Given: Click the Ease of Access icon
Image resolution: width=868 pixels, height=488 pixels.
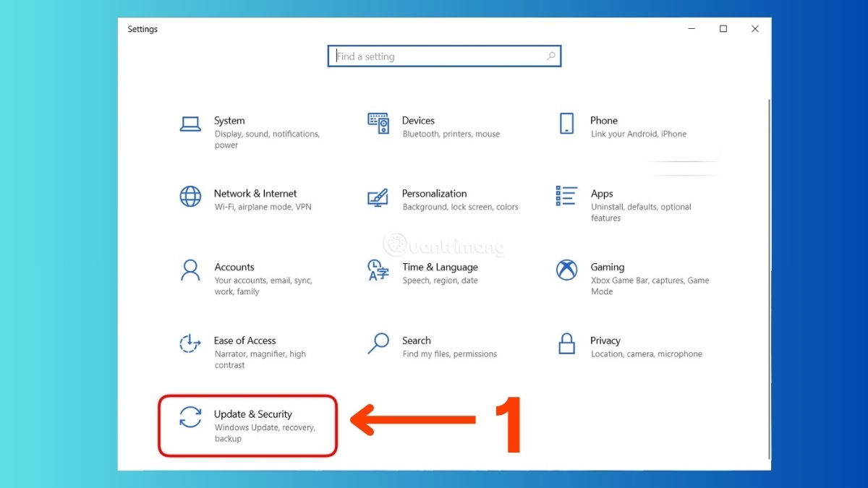Looking at the screenshot, I should (x=190, y=343).
